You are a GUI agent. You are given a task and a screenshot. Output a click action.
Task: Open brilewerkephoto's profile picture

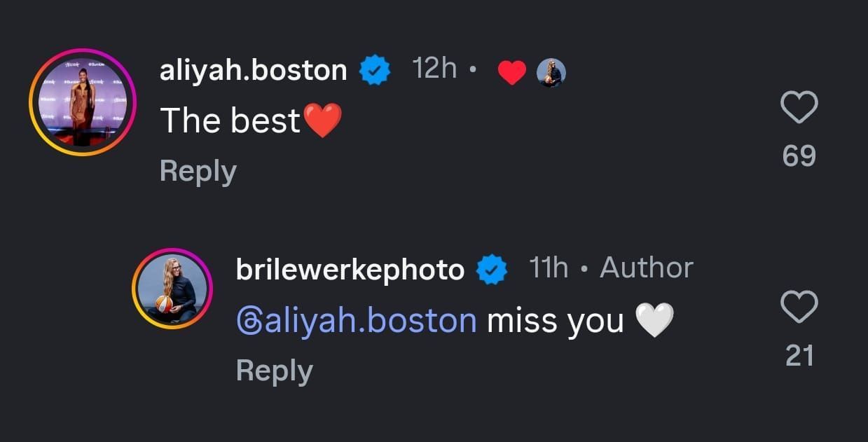[172, 287]
